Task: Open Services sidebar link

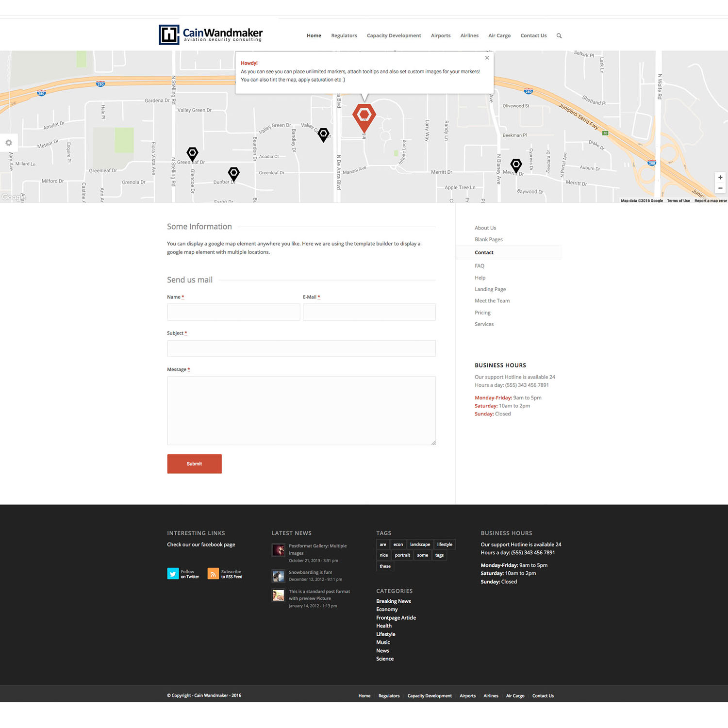Action: pyautogui.click(x=484, y=324)
